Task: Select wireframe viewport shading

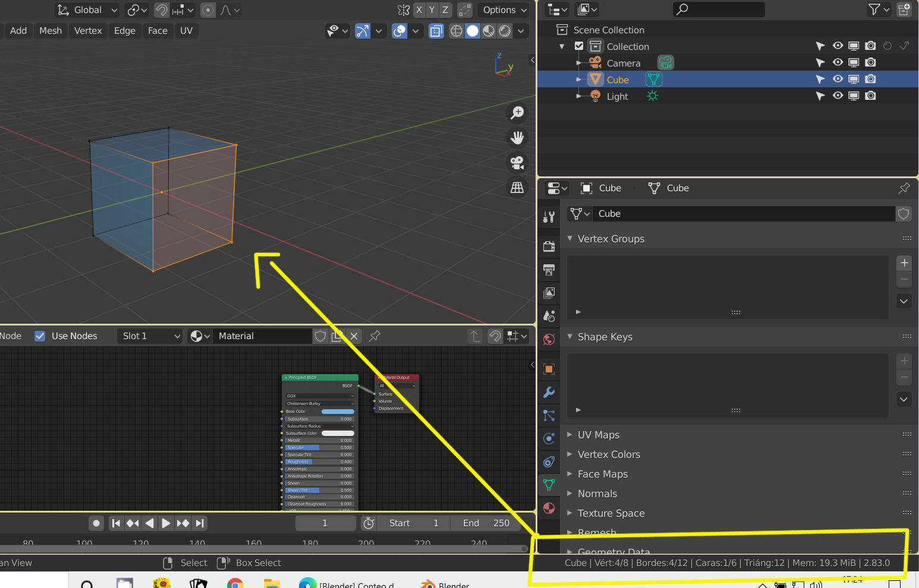Action: click(457, 31)
